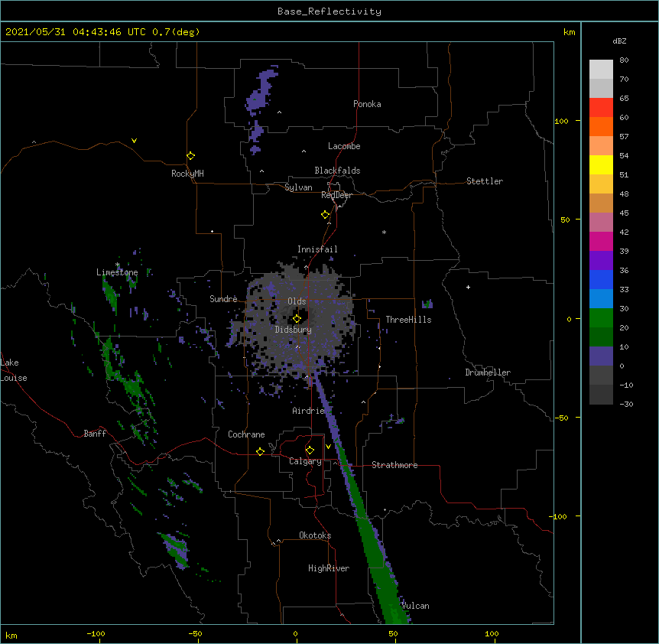Click the 100 tick on the vertical axis
659x644 pixels.
coord(561,121)
